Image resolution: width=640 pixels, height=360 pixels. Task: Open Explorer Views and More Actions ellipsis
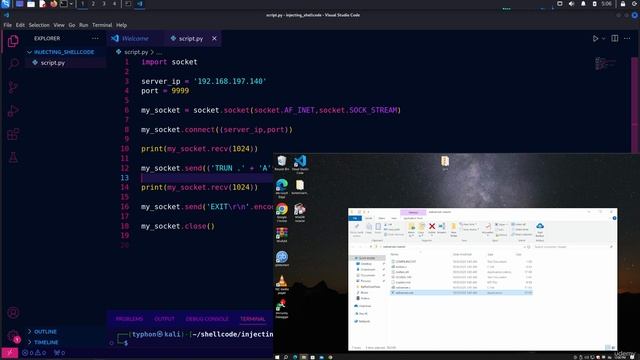coord(95,38)
